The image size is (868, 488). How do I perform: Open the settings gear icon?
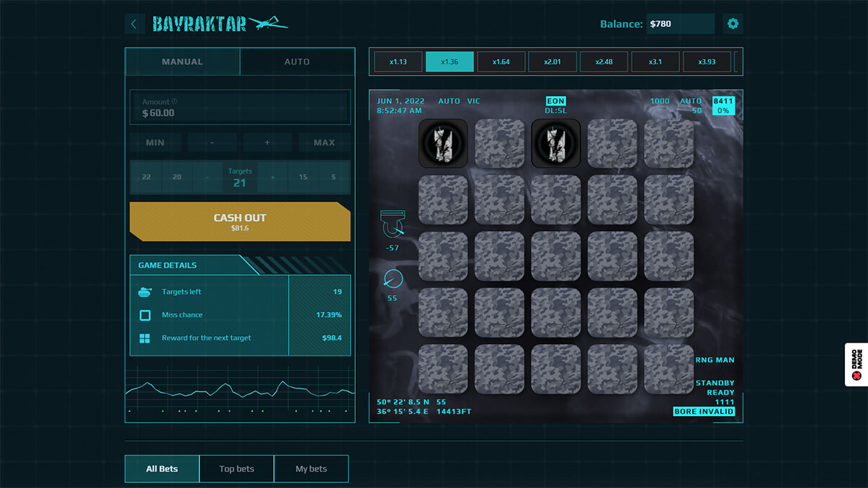click(x=733, y=24)
